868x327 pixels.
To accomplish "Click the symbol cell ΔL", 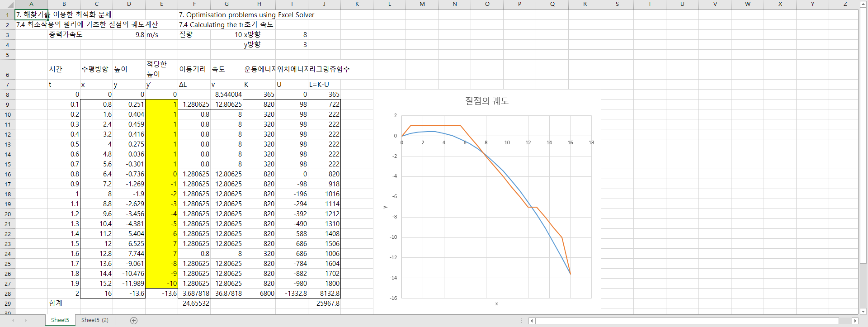I will pos(194,85).
